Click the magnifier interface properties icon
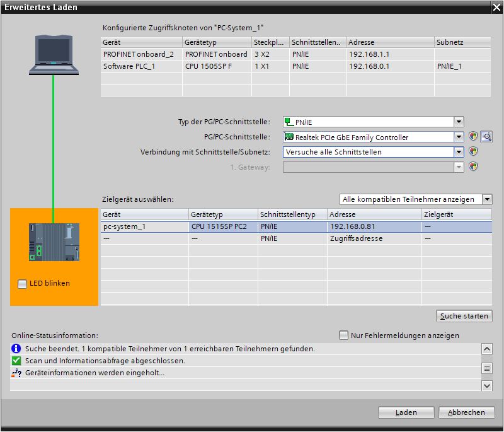 click(486, 137)
